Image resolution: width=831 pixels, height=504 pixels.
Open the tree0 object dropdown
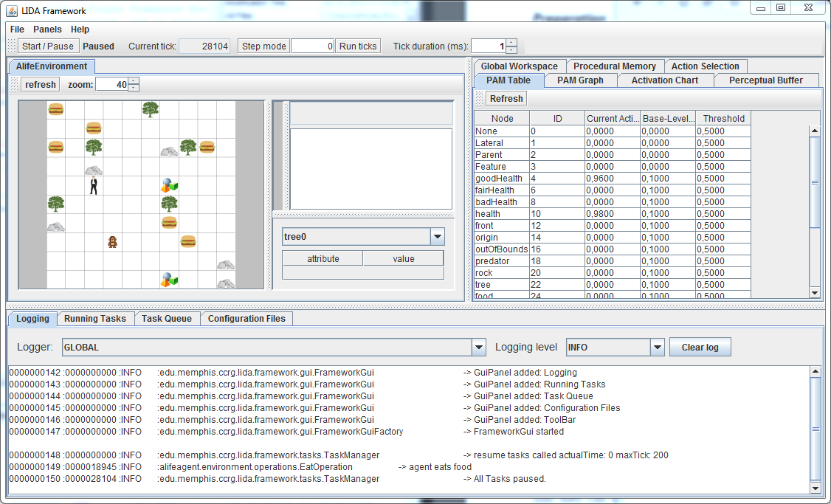[438, 237]
